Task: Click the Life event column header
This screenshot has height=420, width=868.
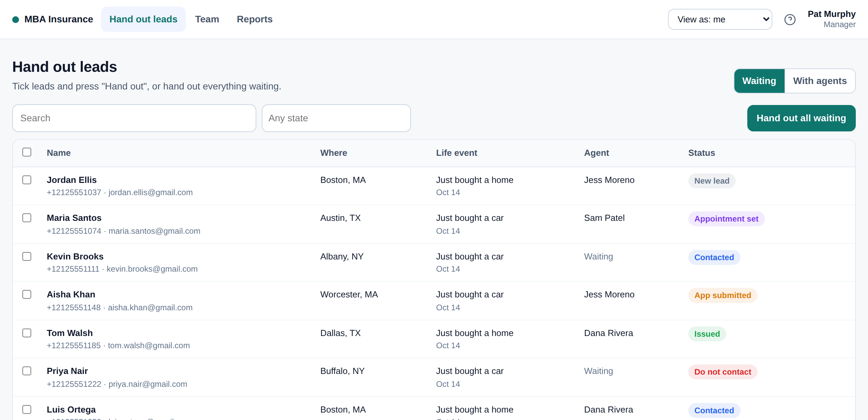Action: click(456, 153)
